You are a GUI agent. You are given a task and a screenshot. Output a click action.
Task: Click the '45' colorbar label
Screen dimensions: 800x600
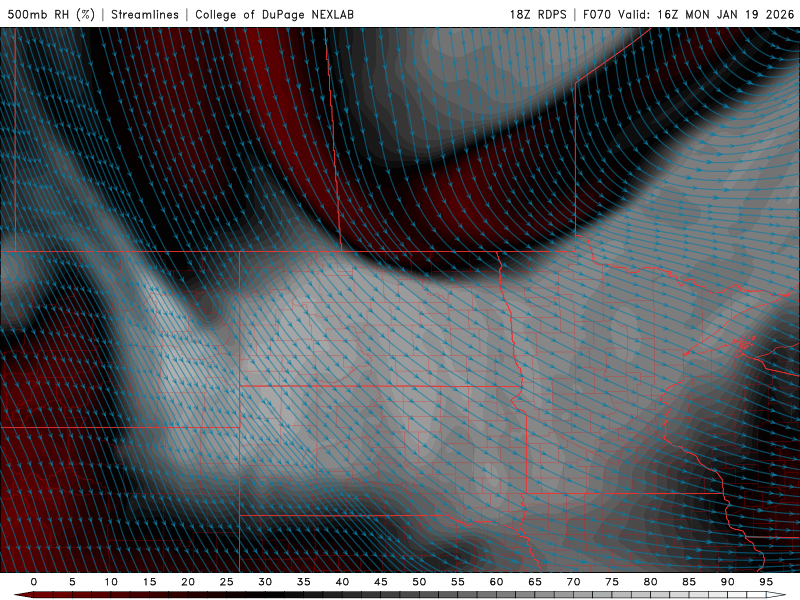[381, 582]
